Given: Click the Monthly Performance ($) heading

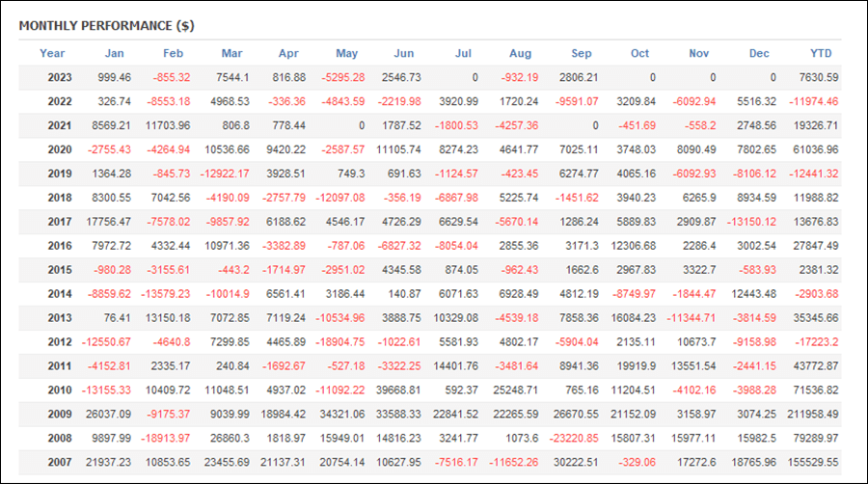Looking at the screenshot, I should (107, 26).
